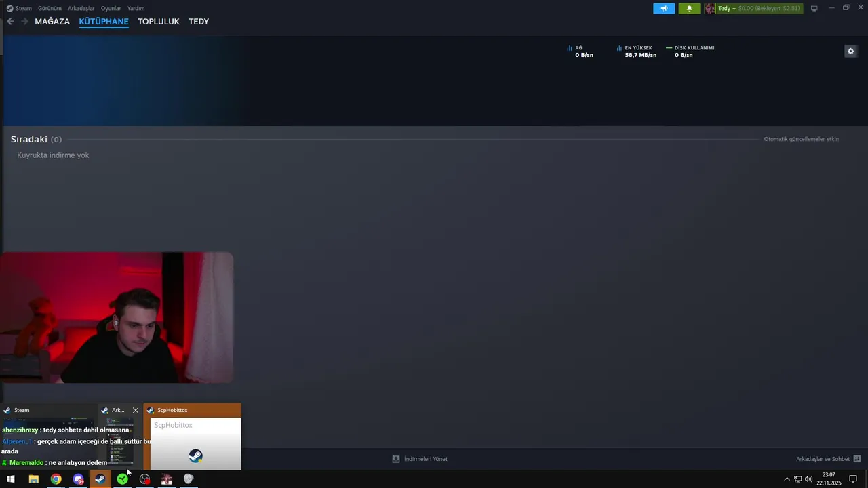Go back with the left arrow
Viewport: 868px width, 488px height.
[x=10, y=22]
